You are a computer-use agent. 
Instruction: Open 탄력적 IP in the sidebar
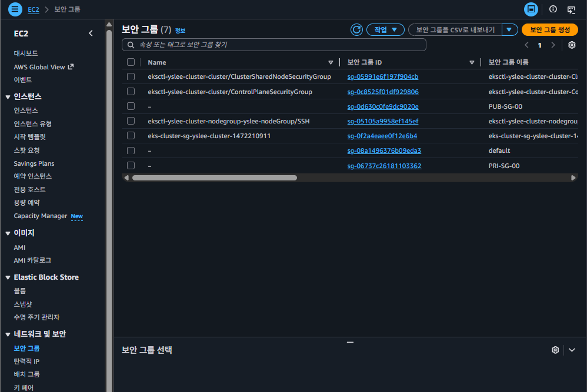[26, 361]
